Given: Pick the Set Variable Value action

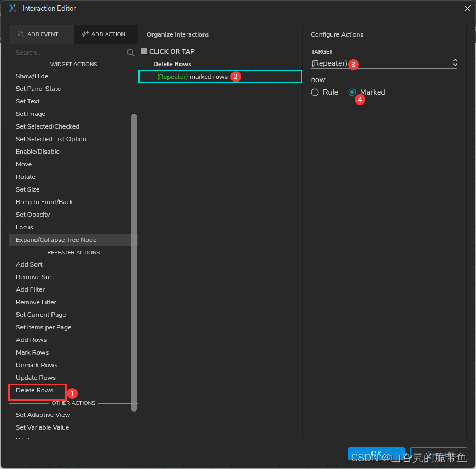Looking at the screenshot, I should (x=42, y=427).
